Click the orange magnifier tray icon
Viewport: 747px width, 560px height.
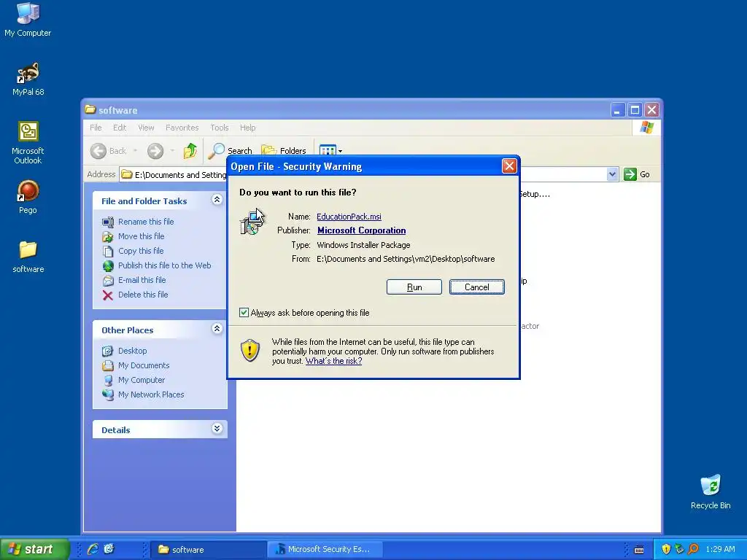tap(693, 550)
